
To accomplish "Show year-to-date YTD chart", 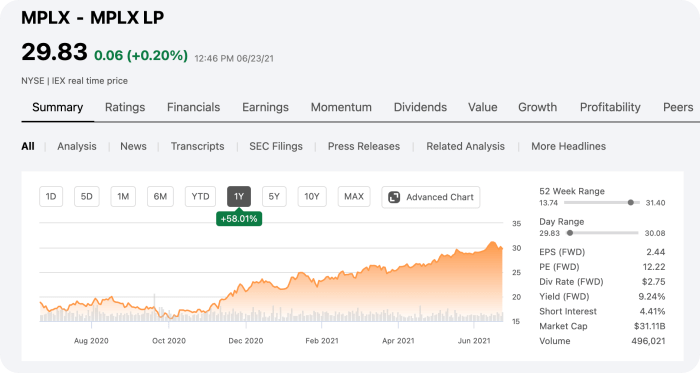I will click(200, 196).
